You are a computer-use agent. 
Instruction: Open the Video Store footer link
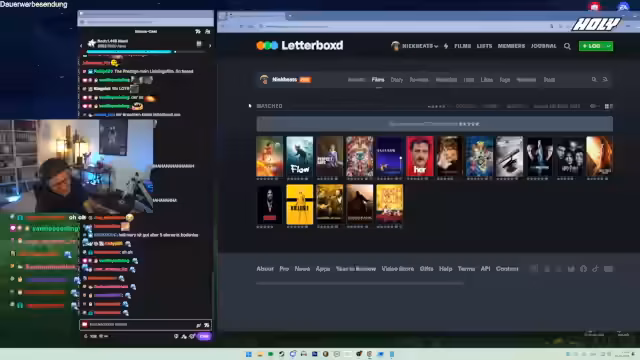tap(398, 269)
